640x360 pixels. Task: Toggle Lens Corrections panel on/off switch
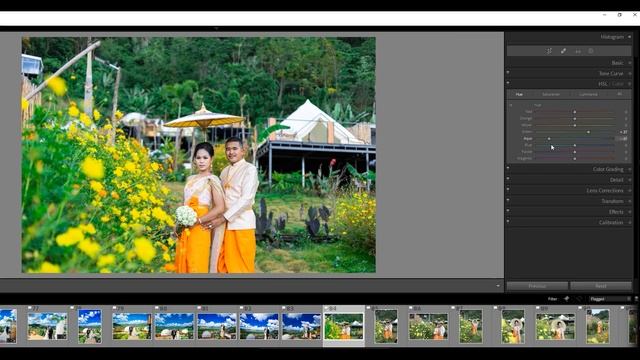click(508, 189)
